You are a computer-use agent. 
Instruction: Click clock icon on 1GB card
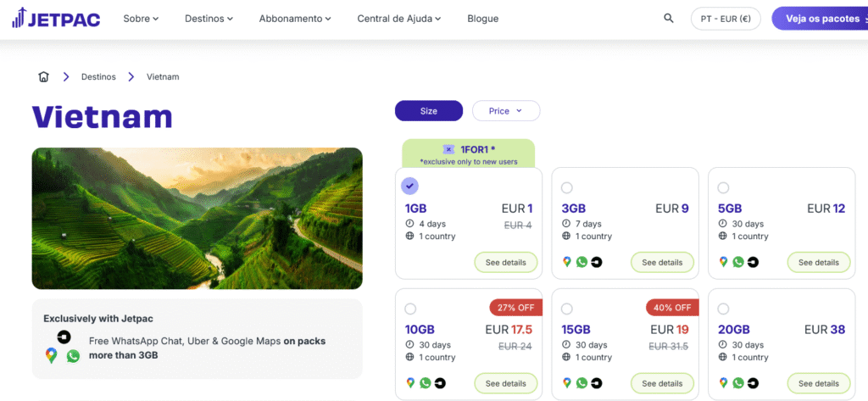pos(410,224)
